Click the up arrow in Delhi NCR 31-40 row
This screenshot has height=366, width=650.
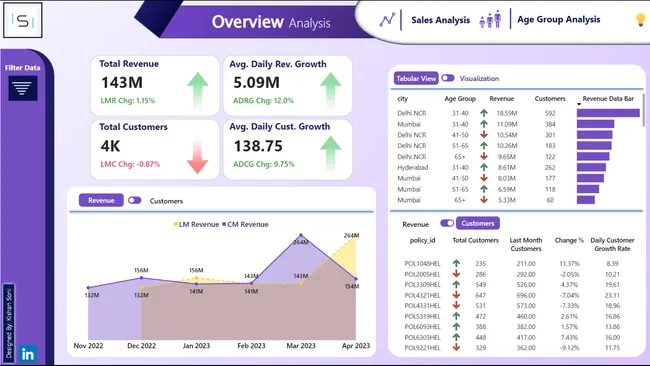(484, 113)
